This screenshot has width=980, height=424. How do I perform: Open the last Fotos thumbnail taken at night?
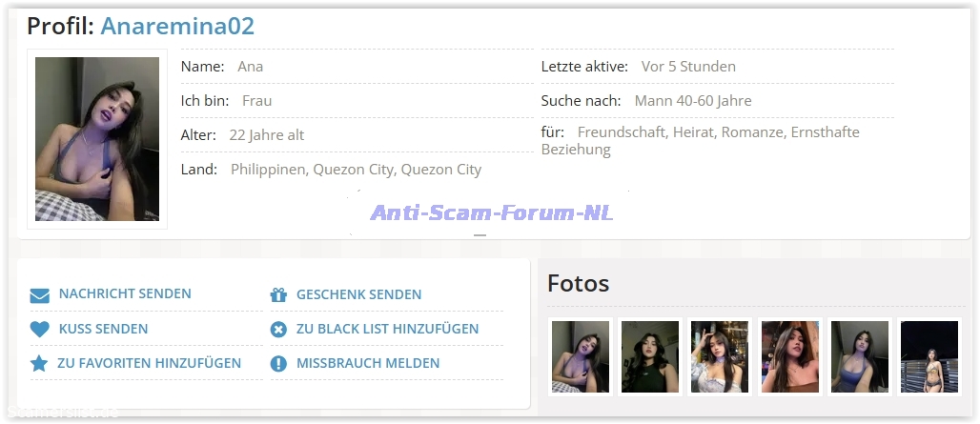pos(929,356)
